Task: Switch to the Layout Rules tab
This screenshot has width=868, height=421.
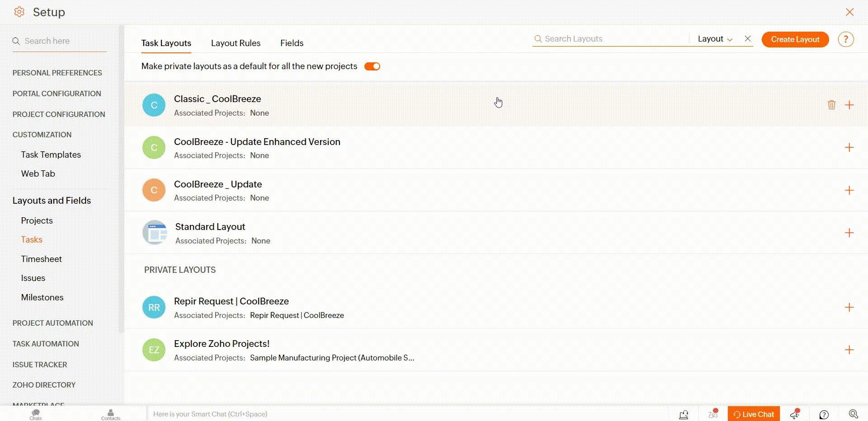Action: tap(236, 43)
